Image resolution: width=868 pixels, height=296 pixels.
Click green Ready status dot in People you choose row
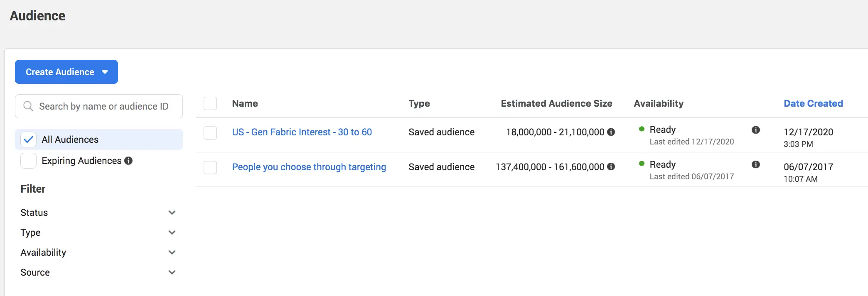tap(642, 164)
